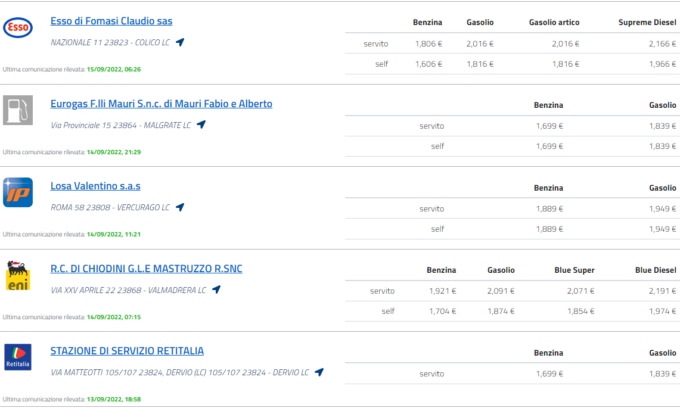This screenshot has width=680, height=408.
Task: Click Gasolio artico column header for Esso
Action: coord(557,22)
